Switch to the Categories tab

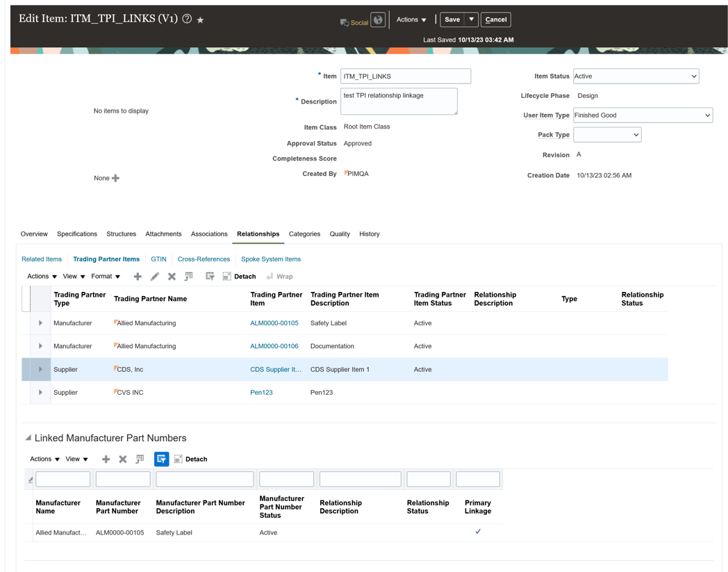(x=304, y=234)
